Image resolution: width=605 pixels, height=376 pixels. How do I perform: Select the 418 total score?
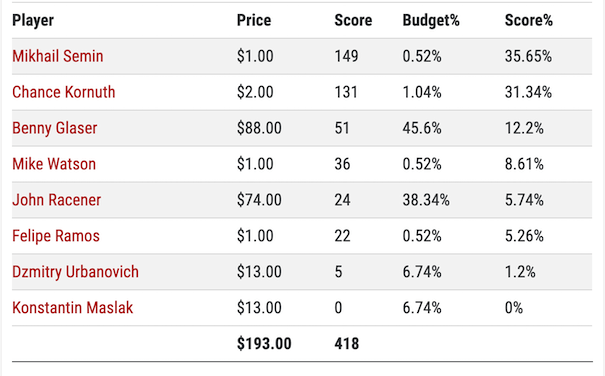tap(346, 344)
